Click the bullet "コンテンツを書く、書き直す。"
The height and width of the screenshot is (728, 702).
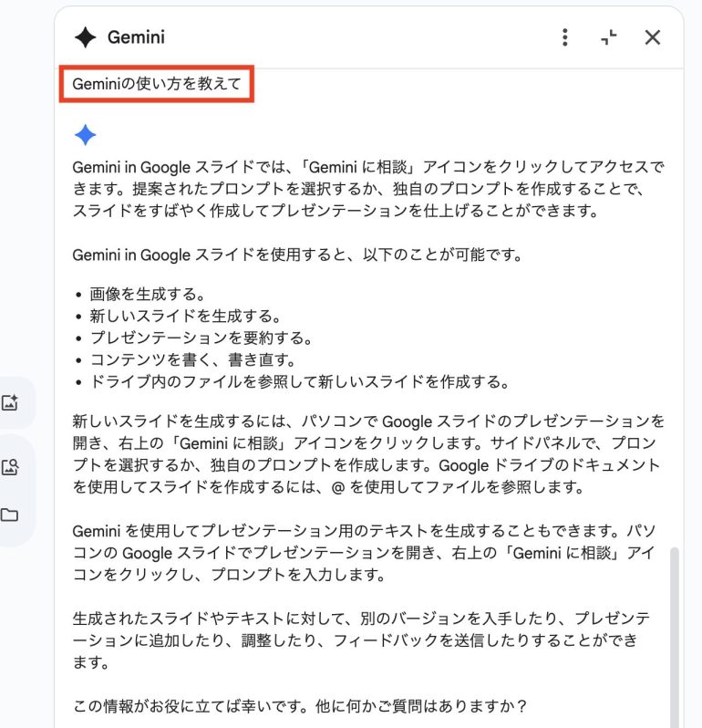tap(192, 359)
